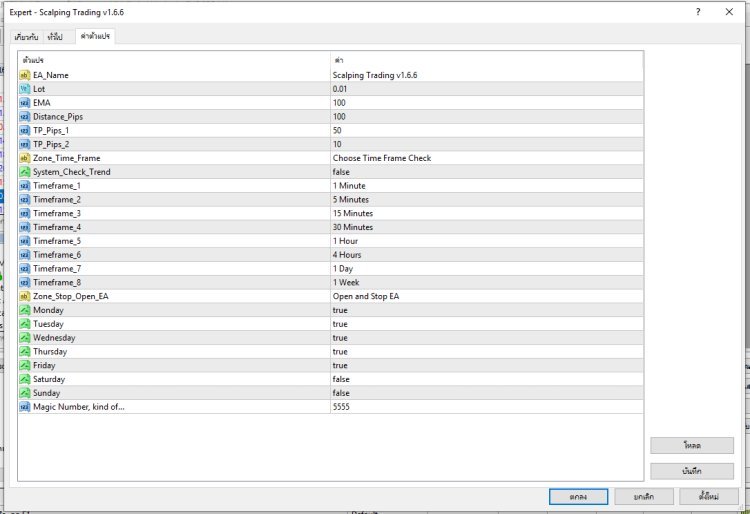Toggle the System_Check_Trend false value
Screen dimensions: 750x514
342,172
